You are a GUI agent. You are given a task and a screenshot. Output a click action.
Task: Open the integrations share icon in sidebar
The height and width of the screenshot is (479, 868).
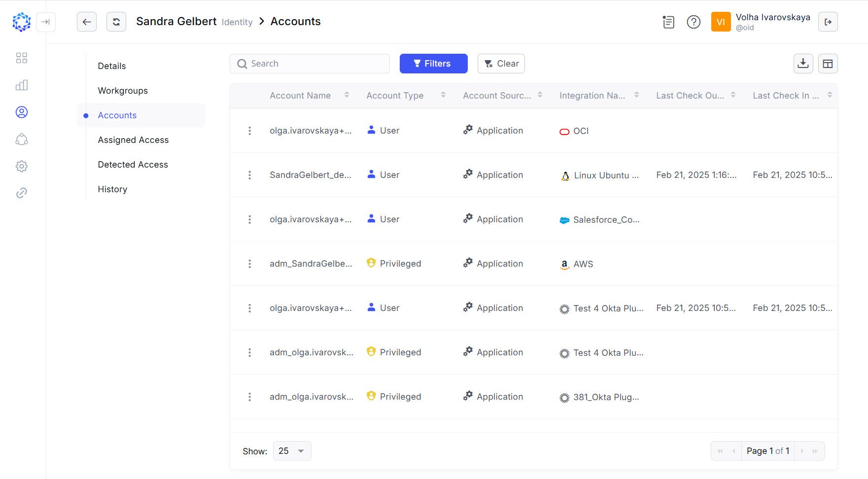tap(22, 139)
